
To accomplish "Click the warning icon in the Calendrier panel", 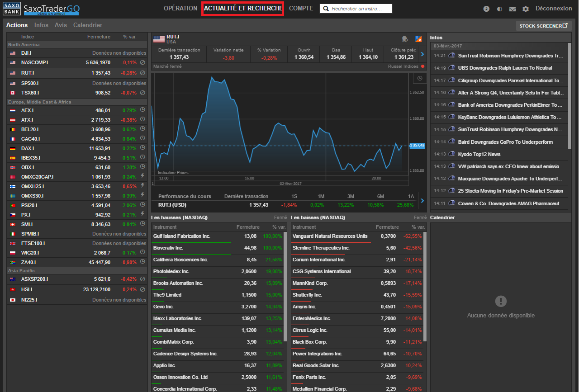I will click(x=500, y=301).
